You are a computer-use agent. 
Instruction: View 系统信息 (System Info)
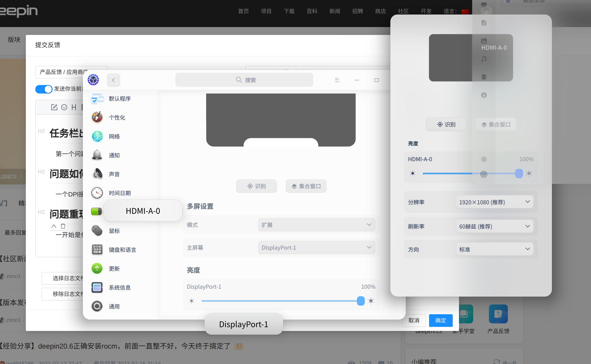[x=120, y=287]
